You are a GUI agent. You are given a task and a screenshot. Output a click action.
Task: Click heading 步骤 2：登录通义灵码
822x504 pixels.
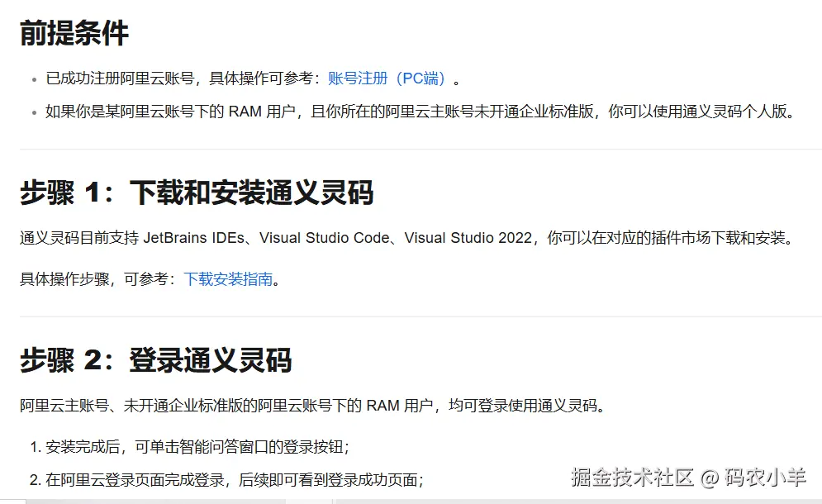155,360
